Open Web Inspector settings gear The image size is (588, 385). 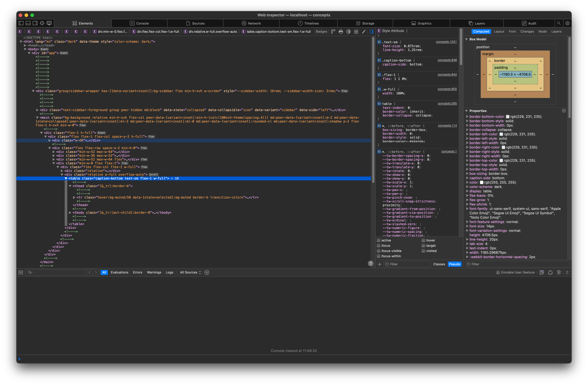[x=567, y=23]
